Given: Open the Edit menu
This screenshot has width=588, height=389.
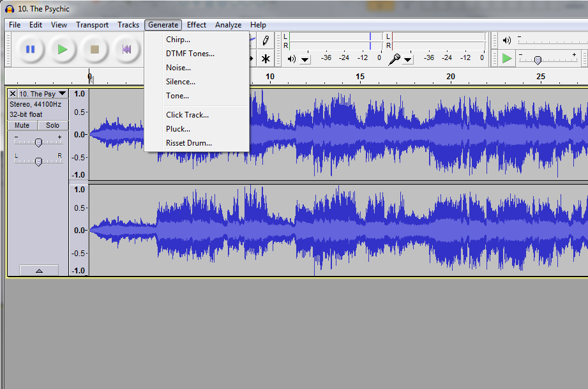Looking at the screenshot, I should point(36,25).
